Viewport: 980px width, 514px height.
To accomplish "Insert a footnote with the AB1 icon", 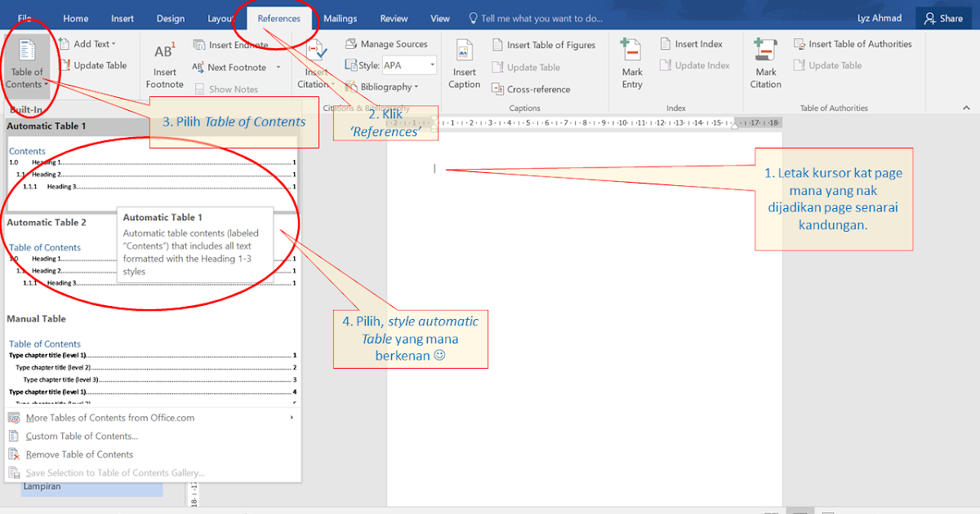I will (x=165, y=52).
